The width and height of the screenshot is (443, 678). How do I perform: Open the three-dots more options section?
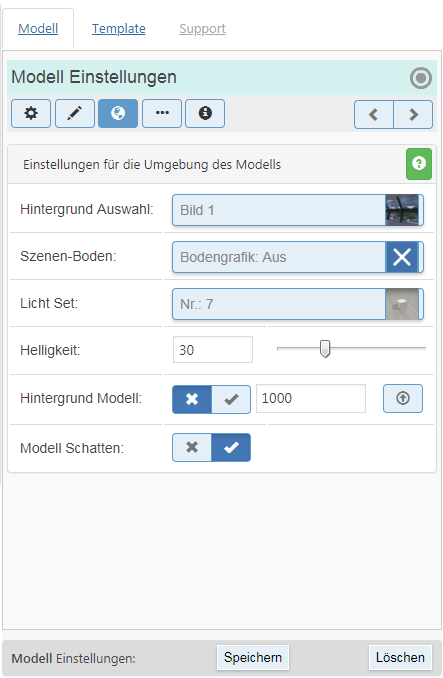tap(162, 114)
